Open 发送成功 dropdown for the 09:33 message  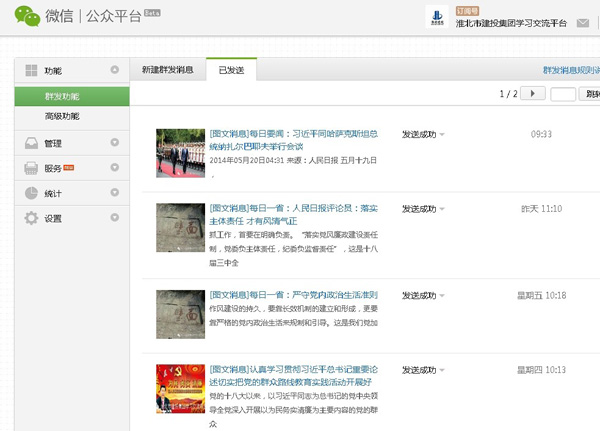tap(441, 134)
